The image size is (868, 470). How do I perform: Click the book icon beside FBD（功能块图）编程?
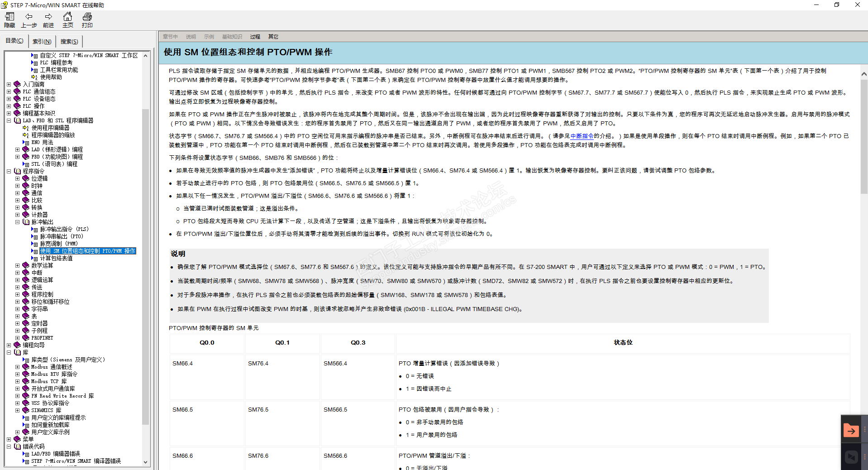point(26,157)
